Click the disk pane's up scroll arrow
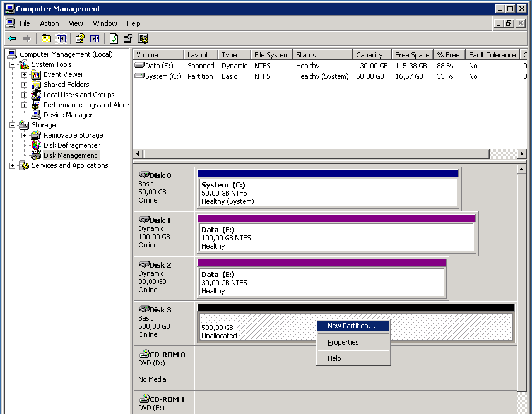Image resolution: width=532 pixels, height=414 pixels. pyautogui.click(x=522, y=169)
